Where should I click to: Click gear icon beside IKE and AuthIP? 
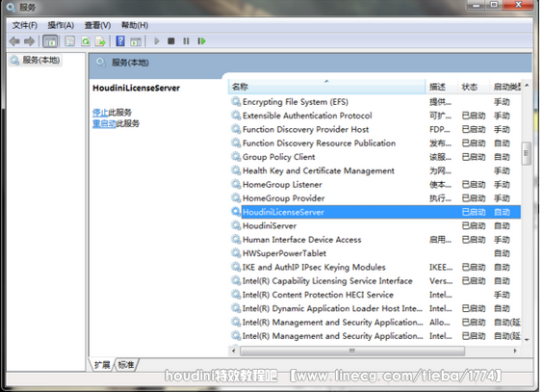click(236, 267)
